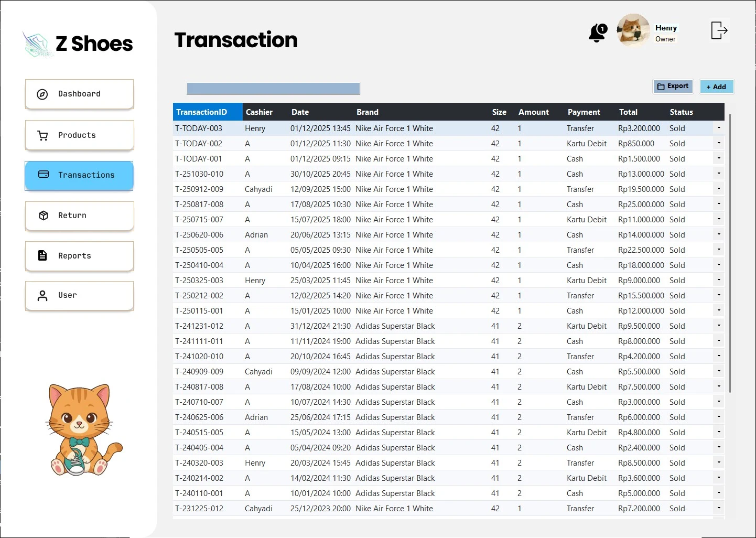
Task: Navigate to the Return page
Action: point(79,216)
